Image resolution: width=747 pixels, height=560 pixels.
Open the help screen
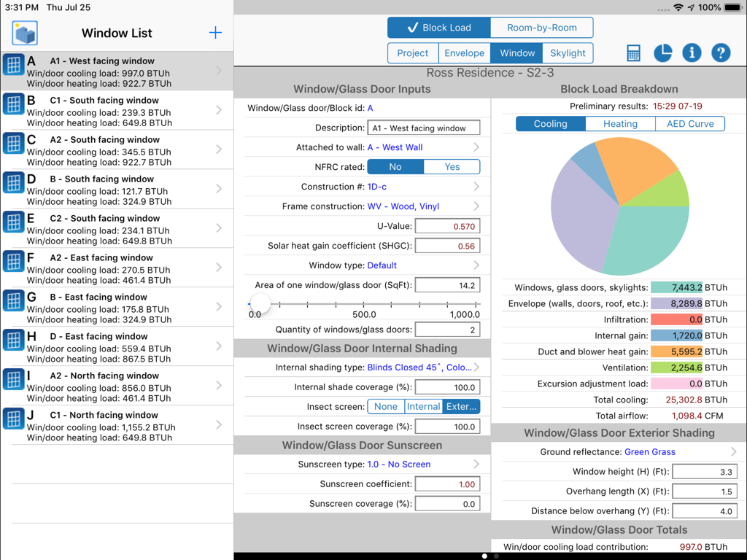tap(720, 52)
